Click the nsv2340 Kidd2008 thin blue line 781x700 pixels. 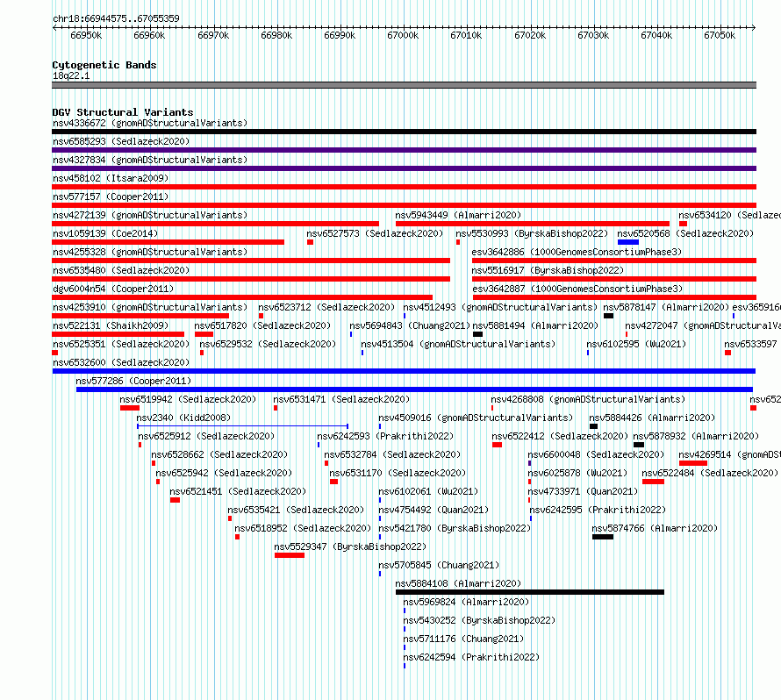[x=242, y=426]
